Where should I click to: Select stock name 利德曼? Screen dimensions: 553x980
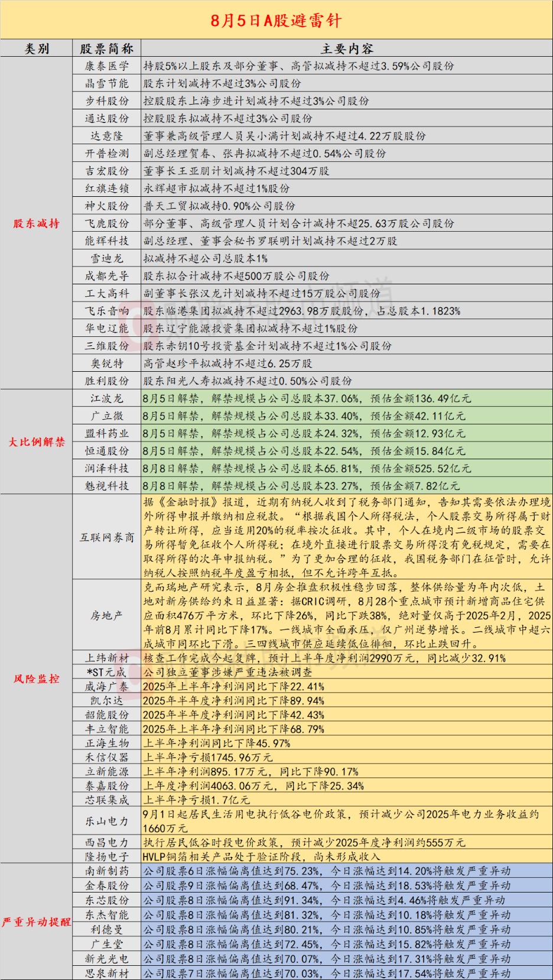(x=107, y=930)
